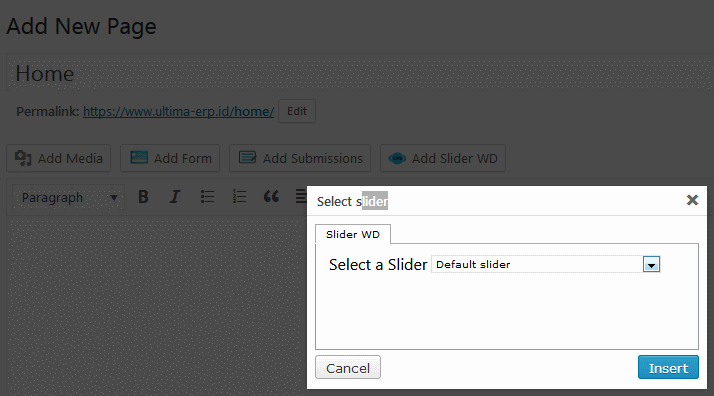Toggle italic formatting in editor toolbar
Image resolution: width=714 pixels, height=396 pixels.
pos(175,197)
